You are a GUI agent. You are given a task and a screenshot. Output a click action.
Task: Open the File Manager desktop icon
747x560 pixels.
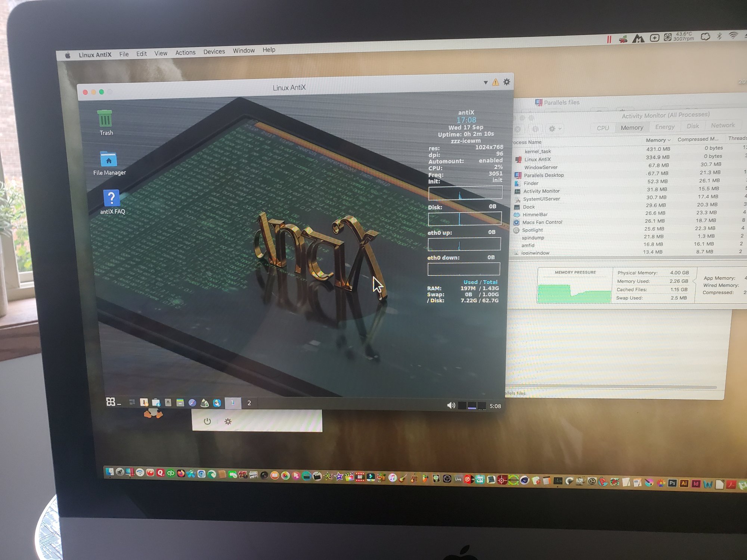tap(109, 160)
